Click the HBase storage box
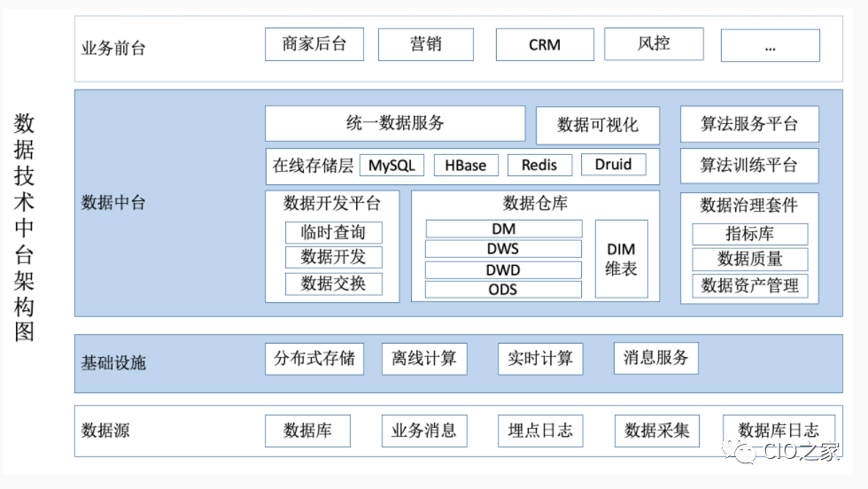The image size is (868, 489). coord(466,166)
